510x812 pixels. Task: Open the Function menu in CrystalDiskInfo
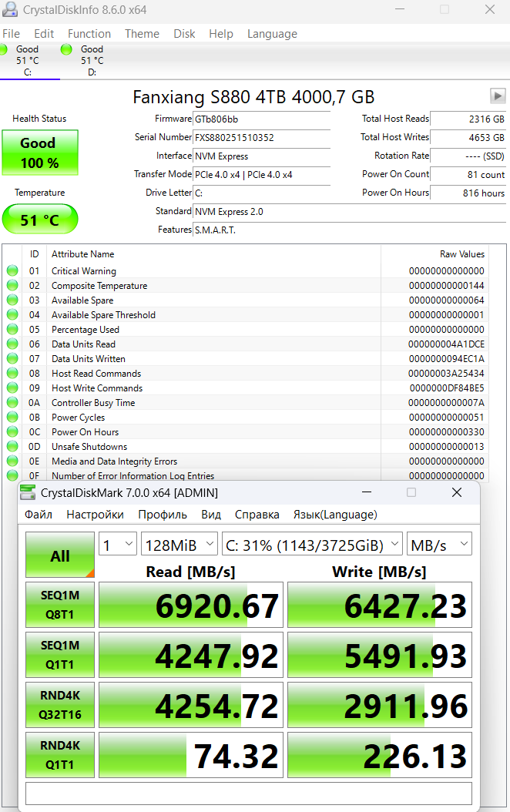click(89, 34)
